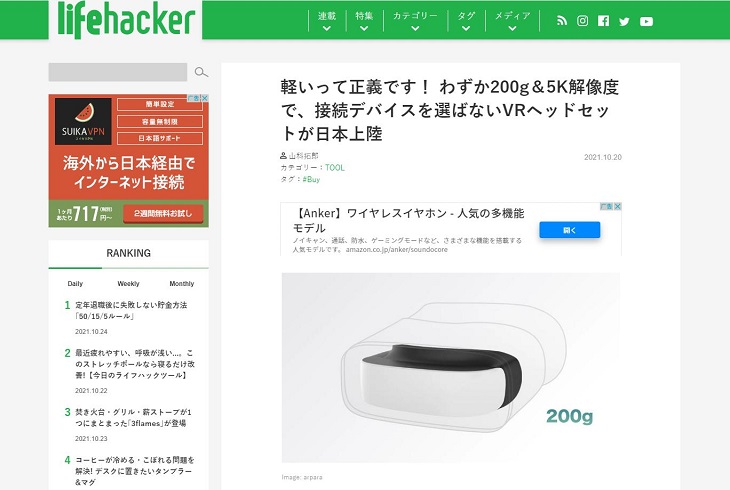Close the Anker ad banner
730x490 pixels.
click(x=618, y=206)
